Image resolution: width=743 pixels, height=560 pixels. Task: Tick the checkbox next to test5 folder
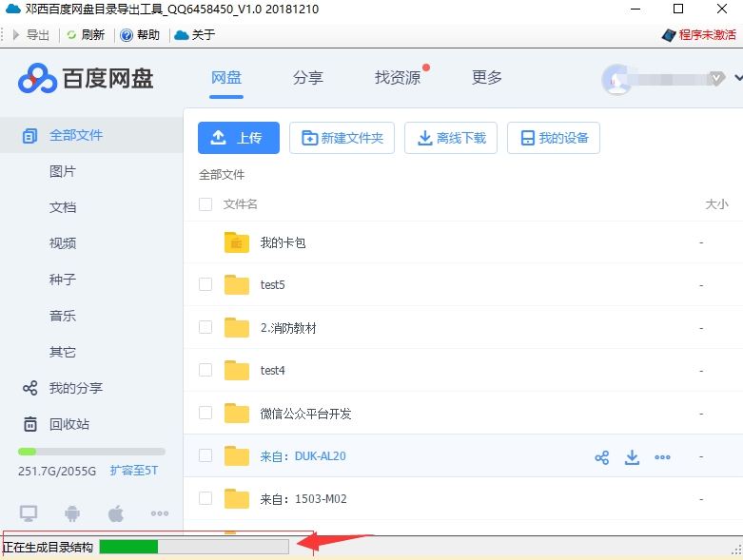(205, 284)
